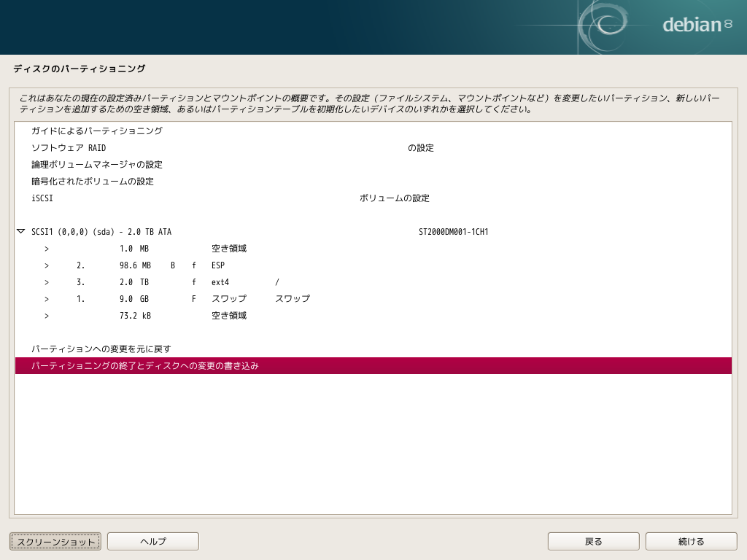747x560 pixels.
Task: Expand the SCSI1 disk disclosure triangle
Action: coord(20,231)
